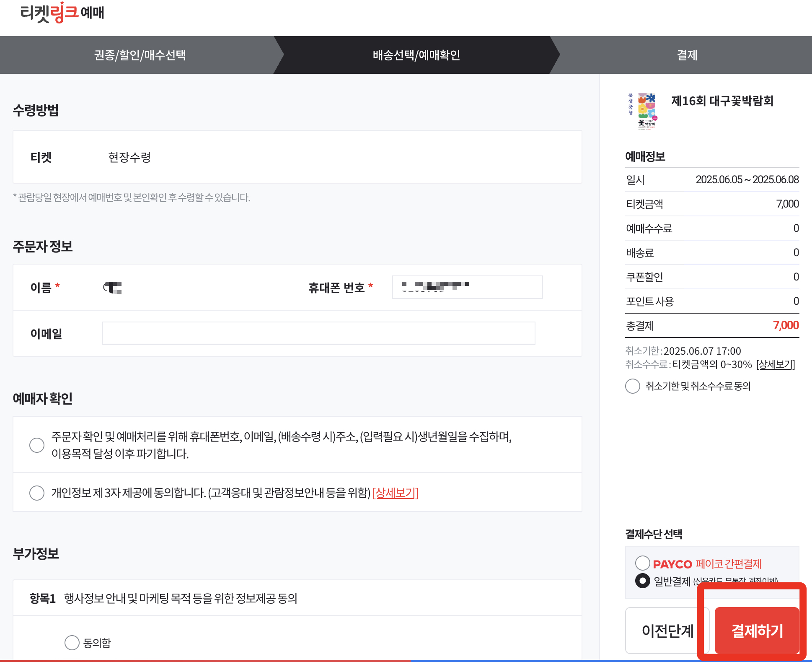Open the 배송선택/예매확인 step tab
Screen dimensions: 812x662
pyautogui.click(x=416, y=55)
